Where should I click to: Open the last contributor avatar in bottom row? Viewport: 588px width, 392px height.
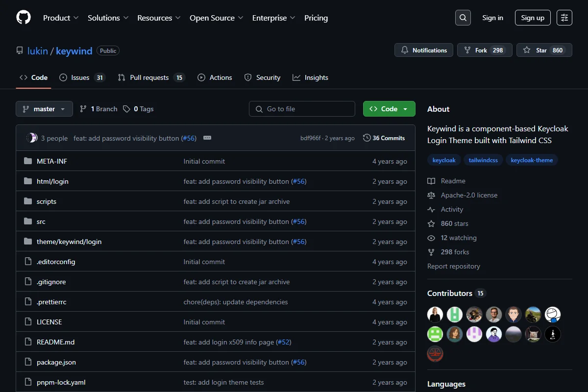(x=435, y=354)
